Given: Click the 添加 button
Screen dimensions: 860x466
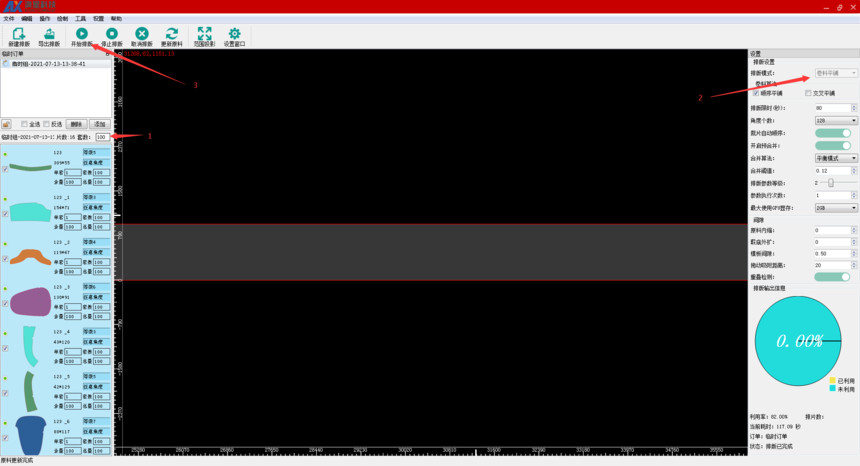Looking at the screenshot, I should pos(99,124).
